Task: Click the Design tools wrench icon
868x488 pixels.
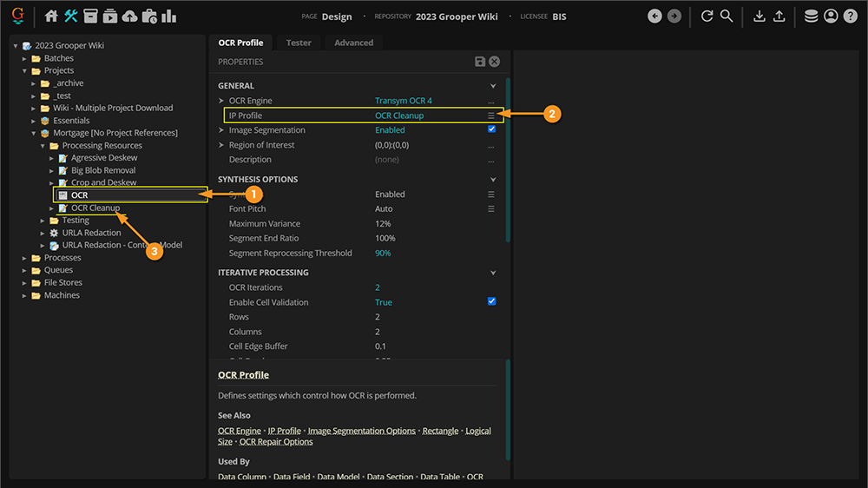Action: click(71, 16)
